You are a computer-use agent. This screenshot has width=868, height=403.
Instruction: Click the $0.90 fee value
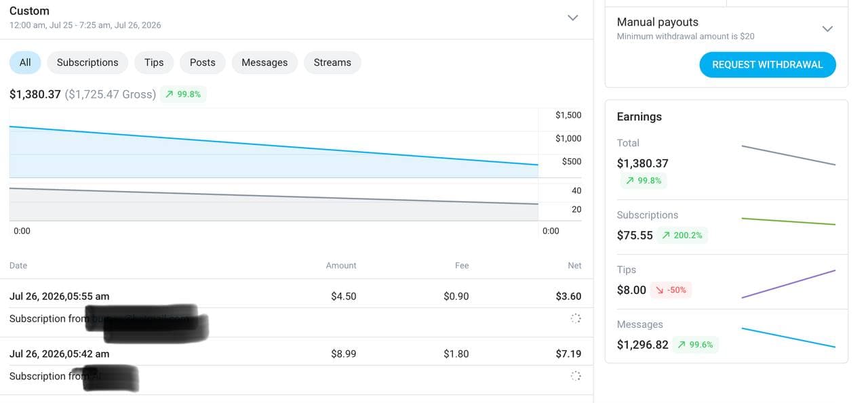456,296
